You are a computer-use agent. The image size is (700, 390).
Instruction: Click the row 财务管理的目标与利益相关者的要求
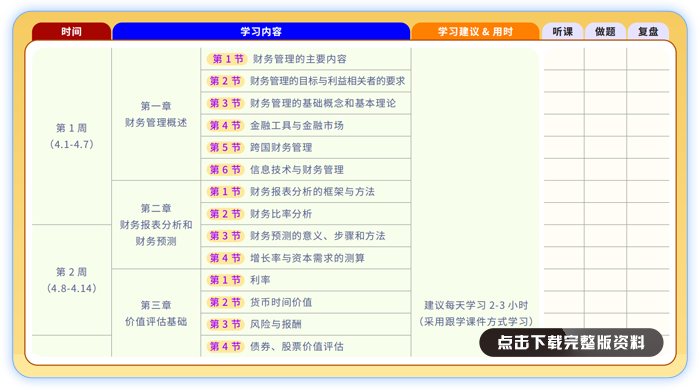click(x=306, y=81)
